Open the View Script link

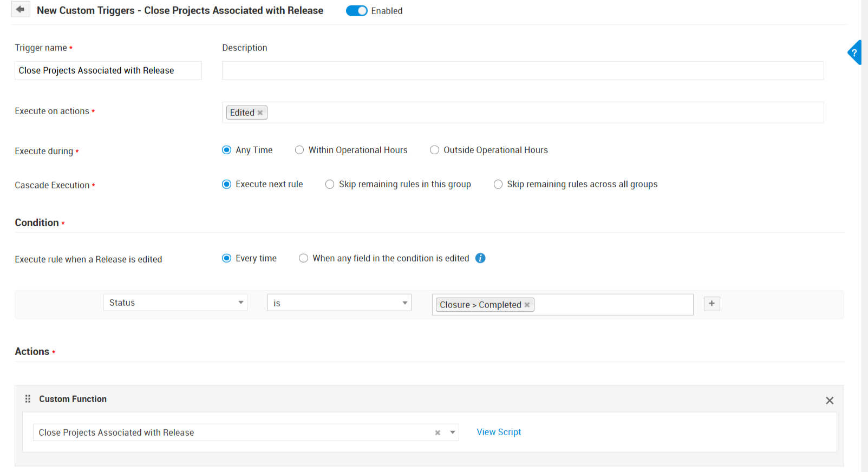tap(499, 432)
